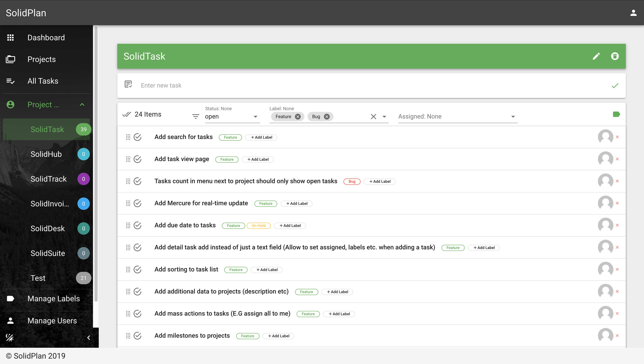Click the red x on 'Add search for tasks'

(617, 137)
